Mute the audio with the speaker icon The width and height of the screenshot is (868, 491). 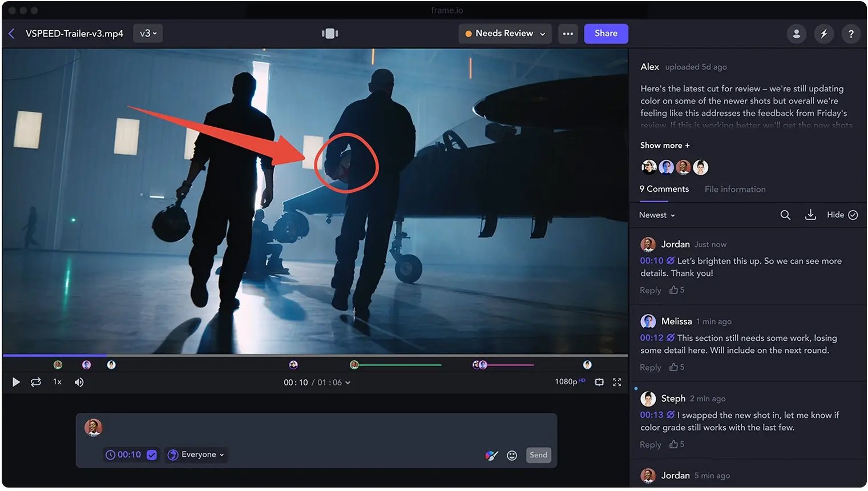pos(79,382)
